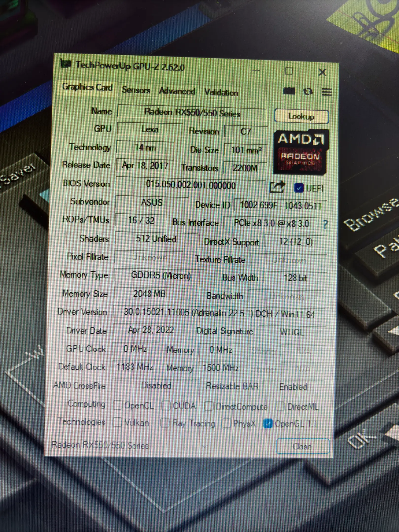This screenshot has width=399, height=532.
Task: Select the Memory Type field GDDR5 (Micron)
Action: (x=161, y=275)
